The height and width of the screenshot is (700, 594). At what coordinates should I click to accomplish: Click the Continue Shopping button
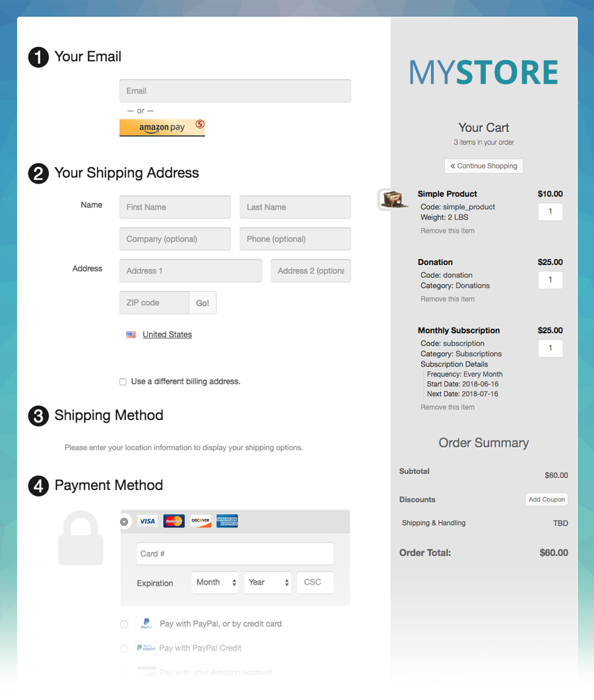coord(484,166)
